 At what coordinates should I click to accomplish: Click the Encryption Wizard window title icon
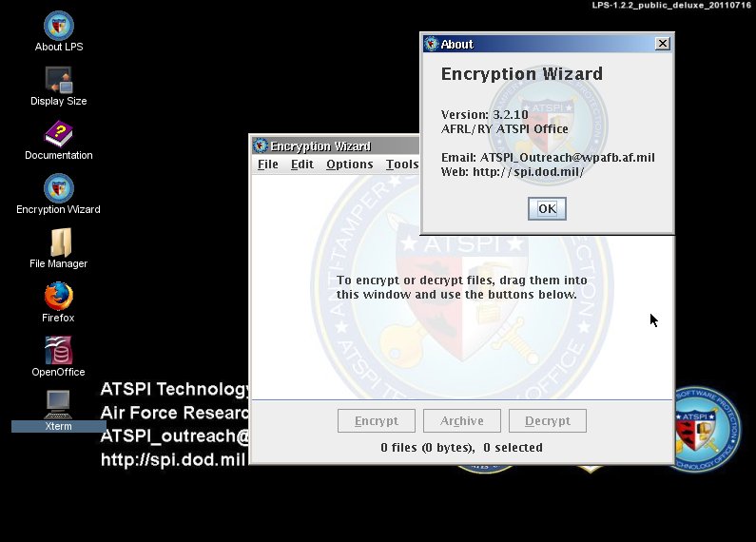click(261, 145)
